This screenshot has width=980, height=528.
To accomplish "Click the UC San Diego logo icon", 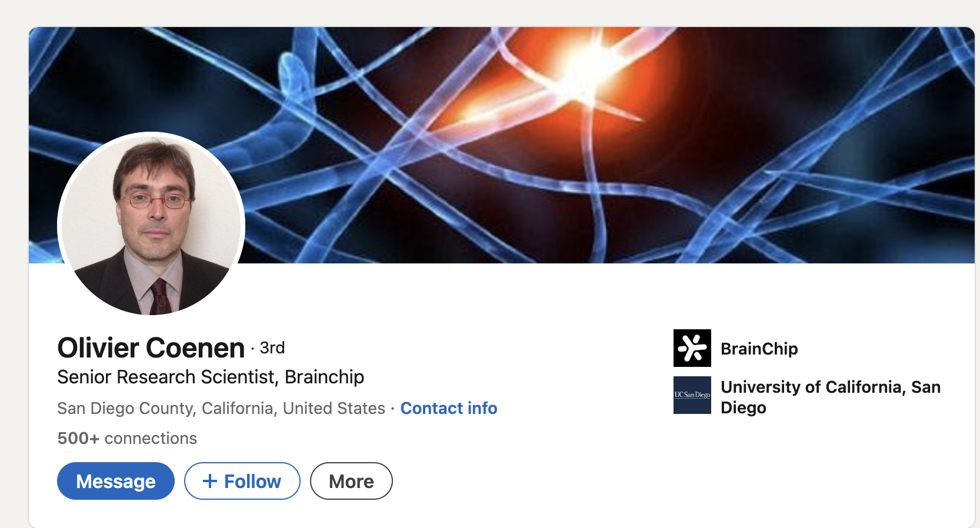I will [692, 395].
